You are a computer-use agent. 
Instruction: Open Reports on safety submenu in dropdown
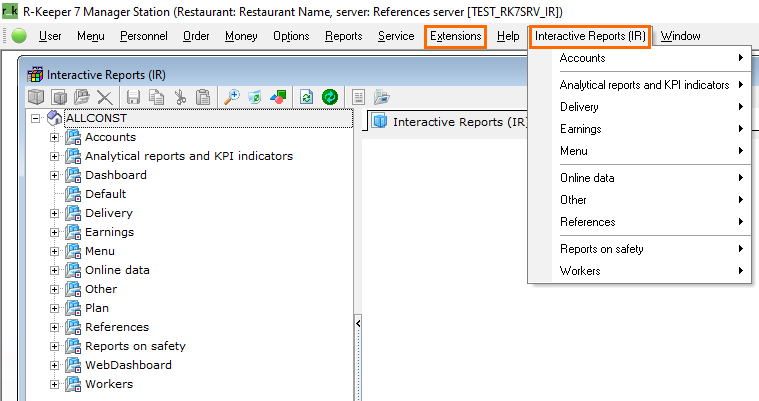click(x=639, y=249)
